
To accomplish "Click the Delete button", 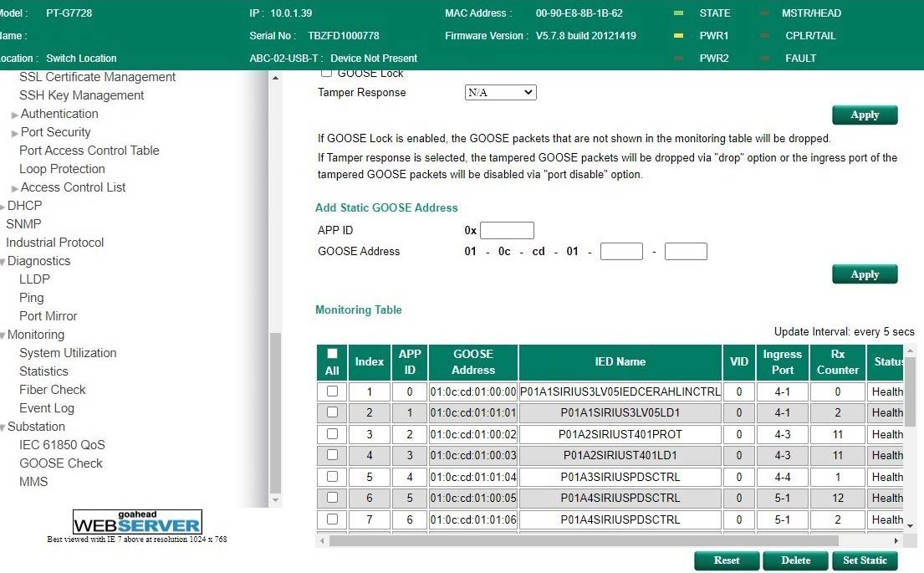I will click(795, 560).
